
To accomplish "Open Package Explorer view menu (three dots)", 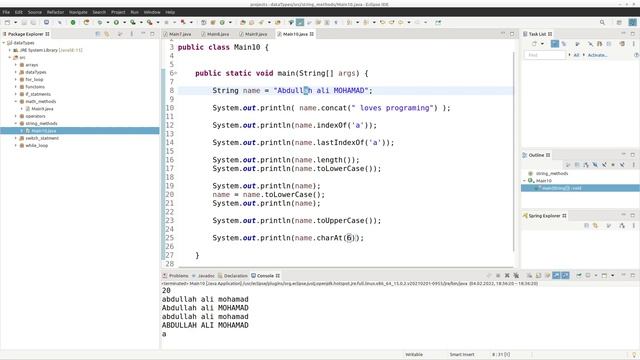I will click(x=131, y=34).
